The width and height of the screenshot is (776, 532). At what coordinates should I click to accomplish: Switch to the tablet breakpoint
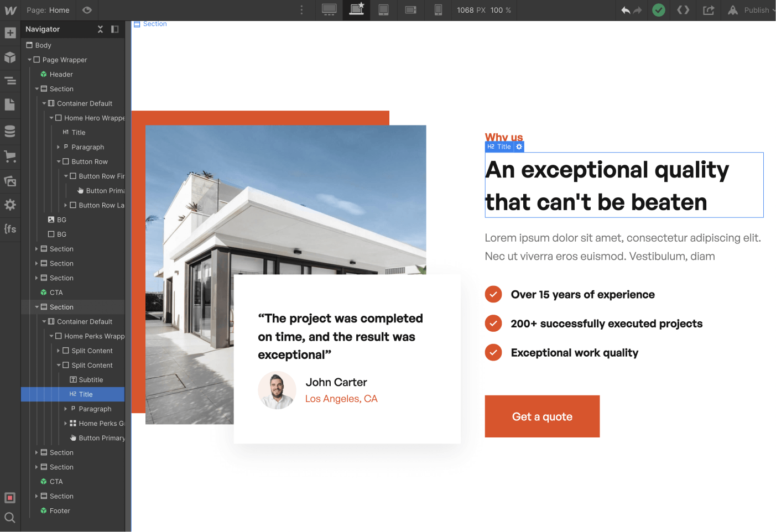(383, 10)
